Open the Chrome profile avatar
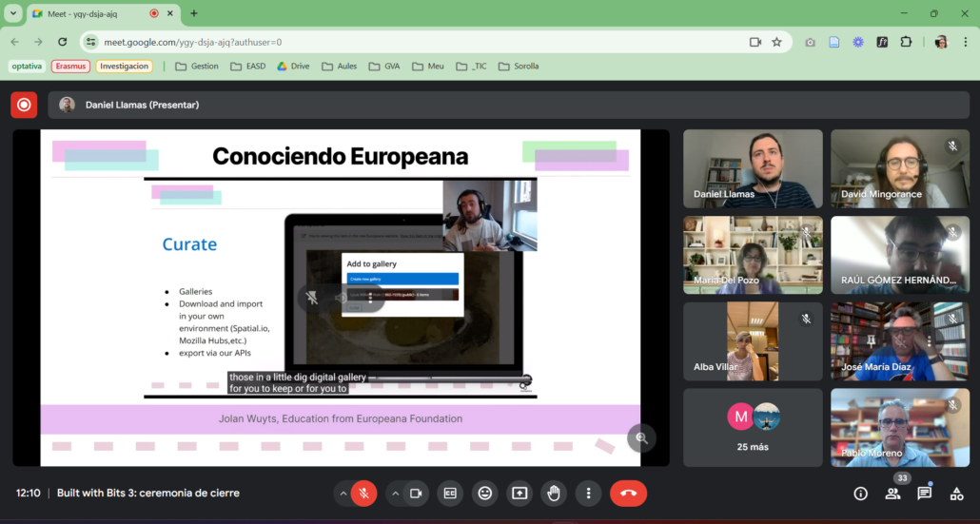The width and height of the screenshot is (980, 524). 941,42
